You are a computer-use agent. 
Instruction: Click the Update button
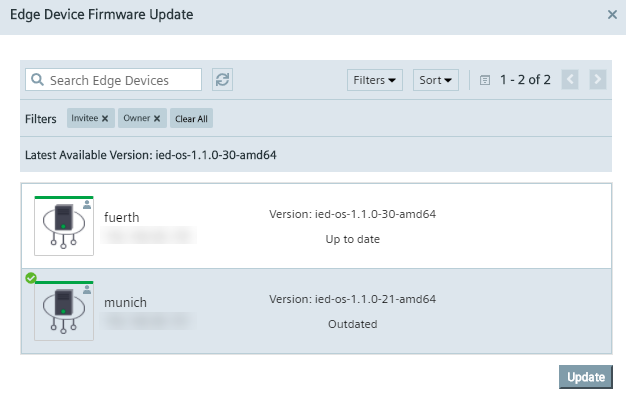pyautogui.click(x=586, y=377)
